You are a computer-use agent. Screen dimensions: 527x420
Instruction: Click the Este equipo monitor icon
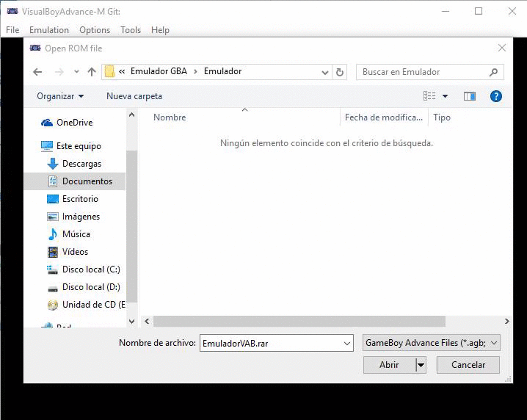(47, 146)
